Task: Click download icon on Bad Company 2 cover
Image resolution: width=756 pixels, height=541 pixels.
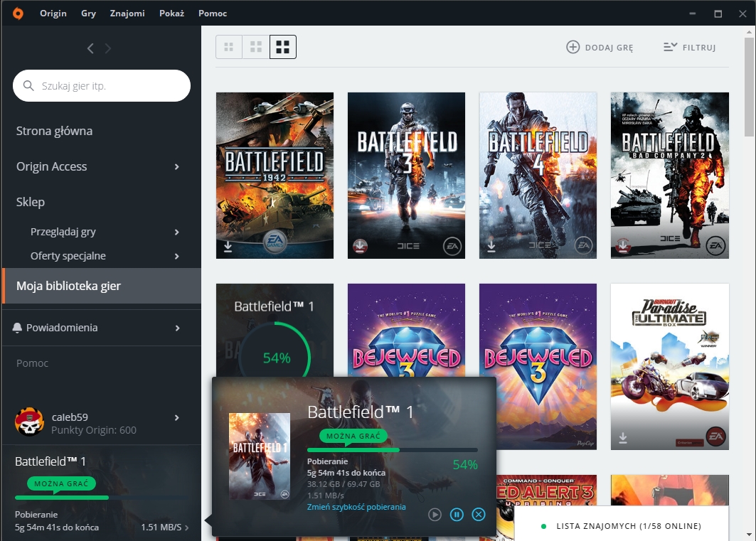Action: [623, 246]
